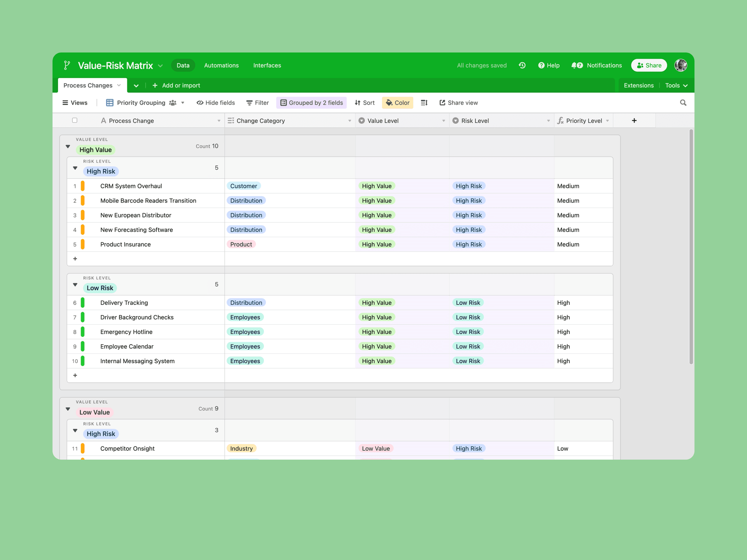
Task: Click Hide fields
Action: [216, 103]
